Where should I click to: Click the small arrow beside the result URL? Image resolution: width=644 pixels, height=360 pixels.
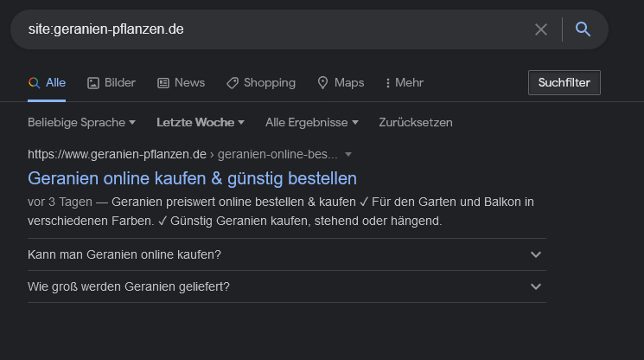[348, 155]
